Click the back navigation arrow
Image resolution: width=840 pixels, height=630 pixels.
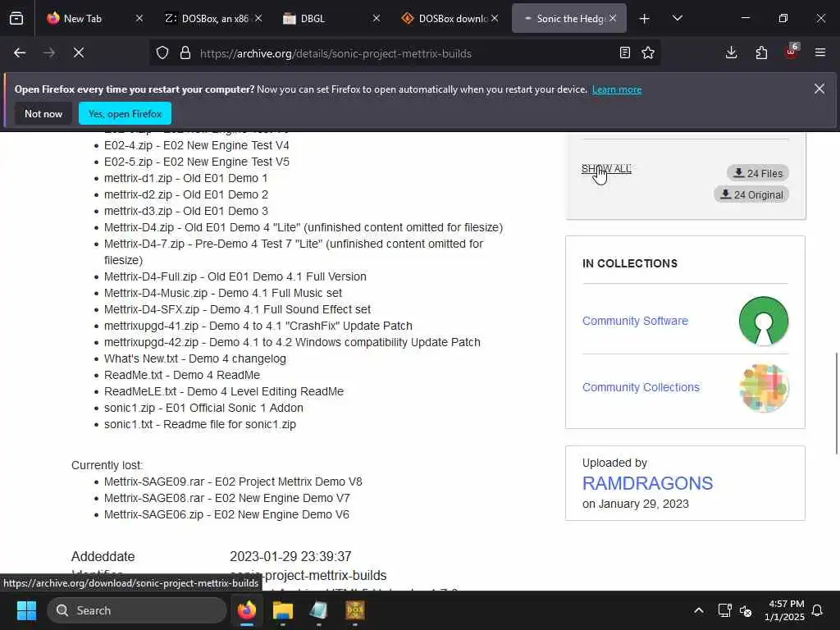(20, 53)
